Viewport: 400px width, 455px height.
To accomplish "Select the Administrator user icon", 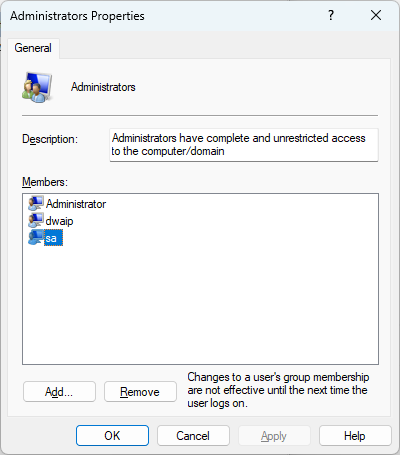I will pos(36,203).
